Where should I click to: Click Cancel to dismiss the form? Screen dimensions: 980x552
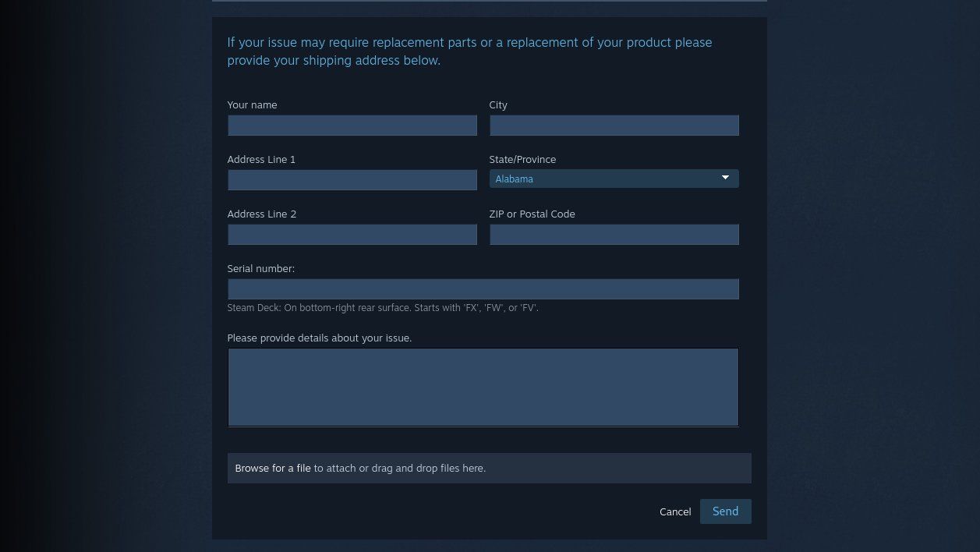[x=674, y=511]
